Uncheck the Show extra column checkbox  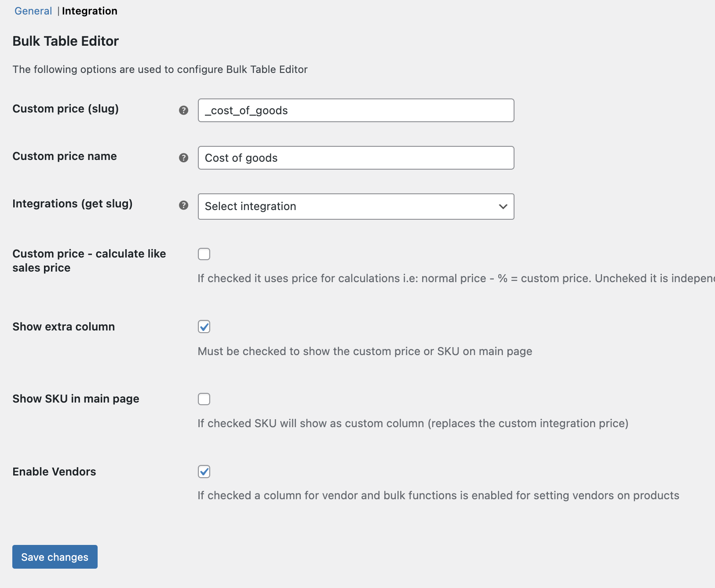pos(204,327)
